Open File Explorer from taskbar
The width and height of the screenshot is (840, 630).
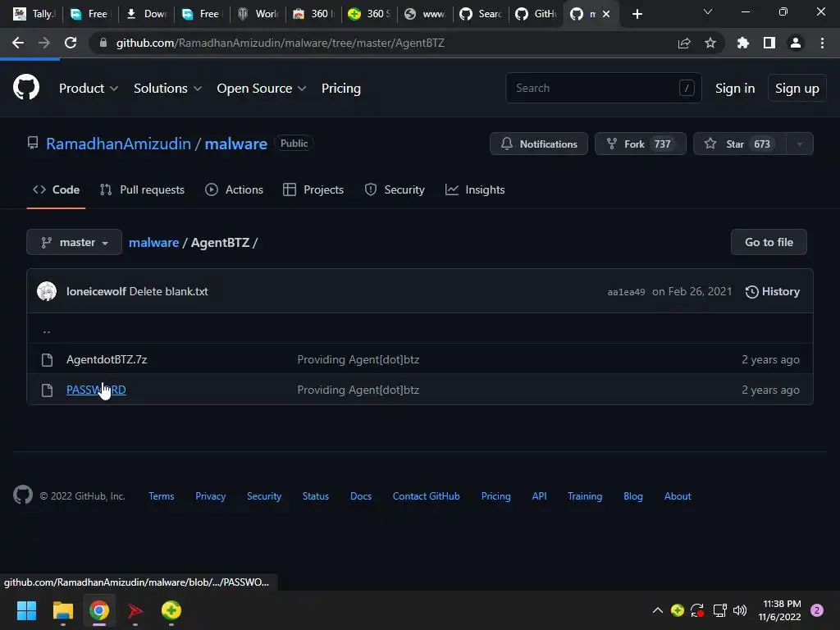pos(62,610)
